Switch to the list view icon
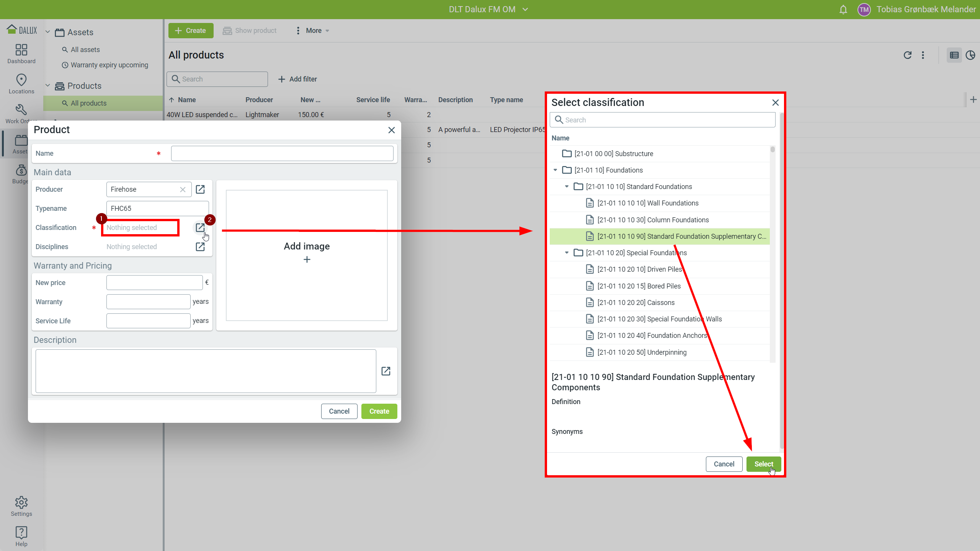 point(954,55)
